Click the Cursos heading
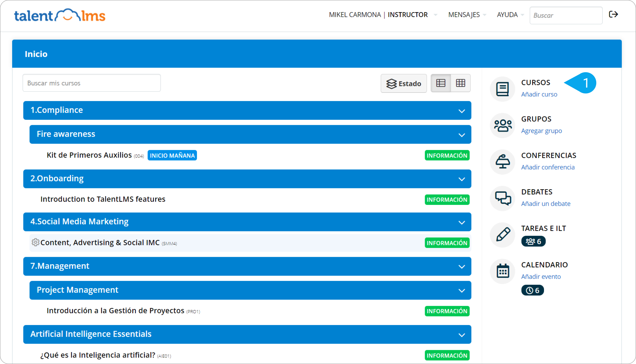 pyautogui.click(x=535, y=83)
